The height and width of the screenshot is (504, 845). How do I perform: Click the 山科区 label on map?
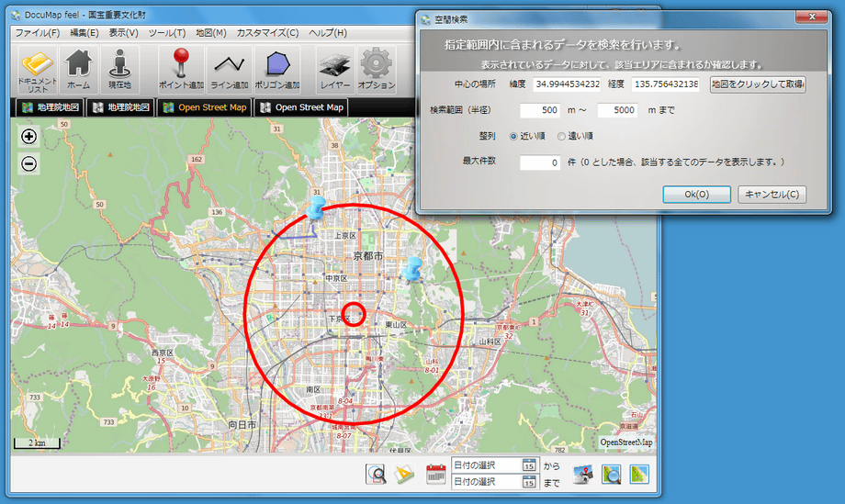click(490, 342)
